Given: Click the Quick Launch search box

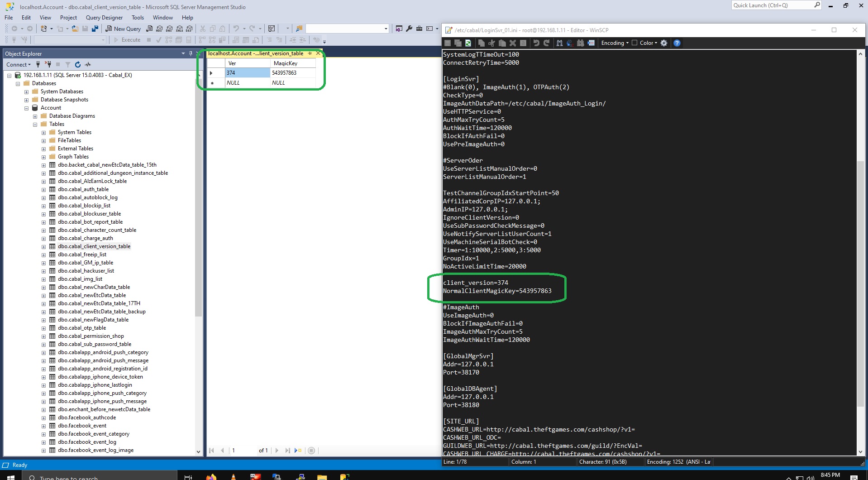Looking at the screenshot, I should click(776, 5).
